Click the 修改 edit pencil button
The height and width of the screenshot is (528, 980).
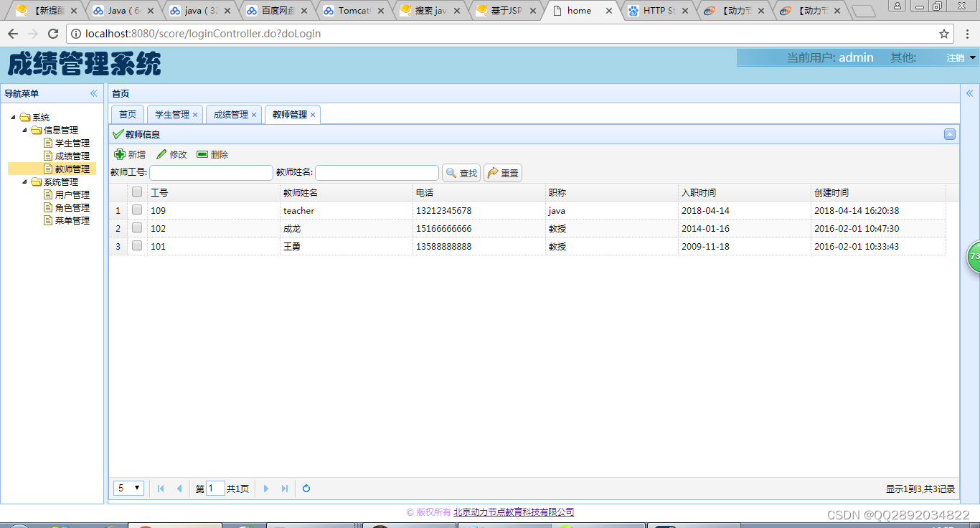tap(171, 154)
